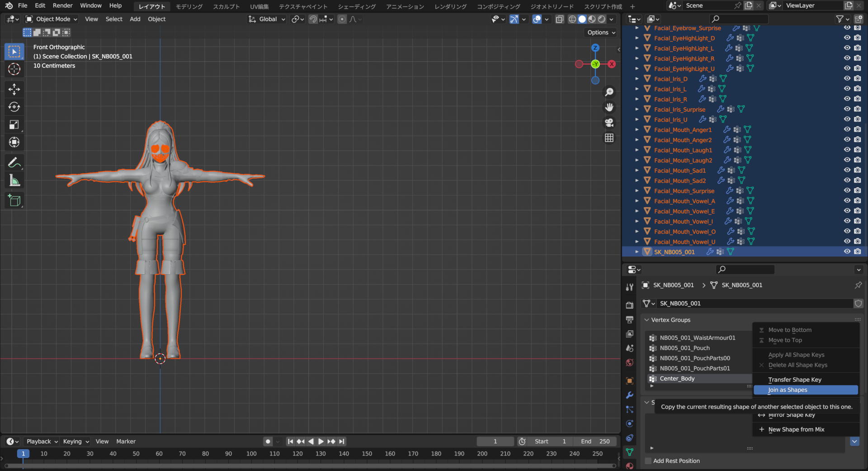
Task: Toggle the snapping magnet button
Action: click(x=313, y=19)
